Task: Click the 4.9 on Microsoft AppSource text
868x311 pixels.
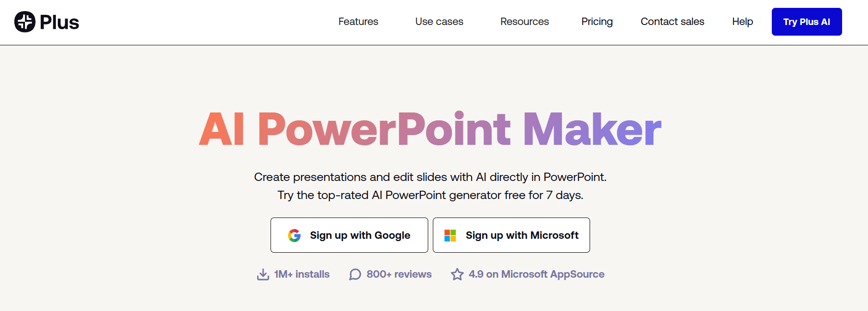Action: 536,274
